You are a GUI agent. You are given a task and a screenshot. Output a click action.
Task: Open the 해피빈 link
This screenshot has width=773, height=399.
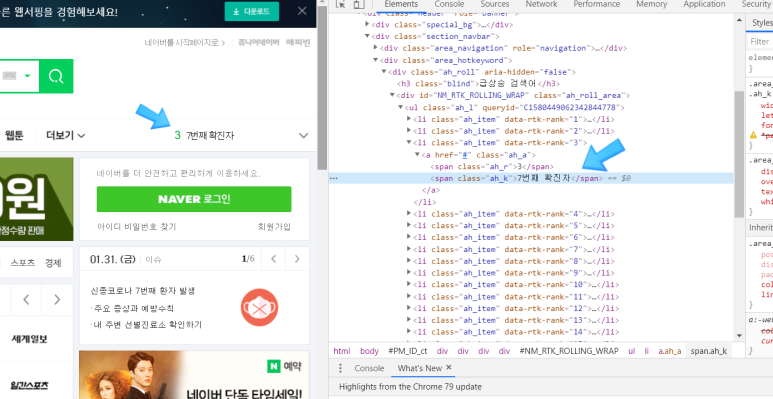(x=298, y=42)
